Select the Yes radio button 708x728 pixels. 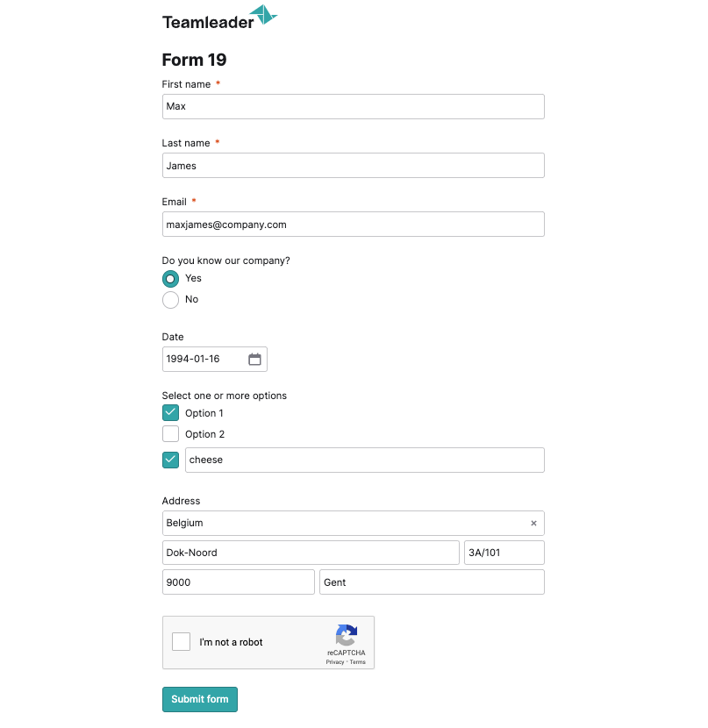pos(170,279)
